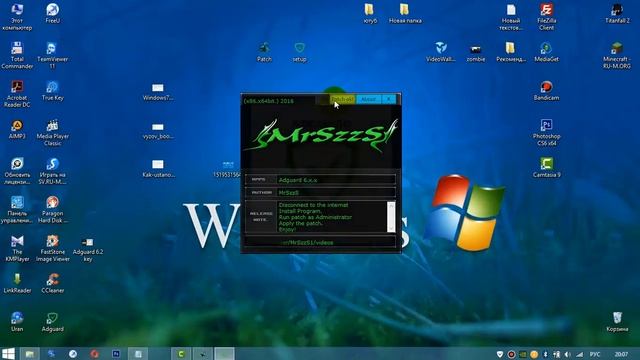Select the Играть на SV.RU-M icon
Viewport: 640px width, 360px height.
click(52, 171)
